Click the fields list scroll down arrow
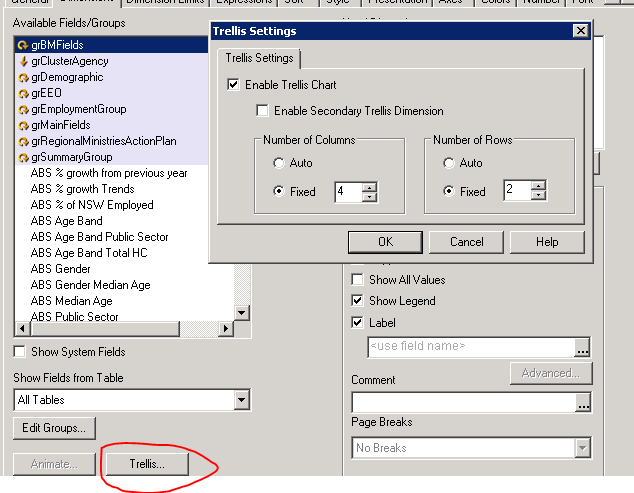This screenshot has width=634, height=493. (241, 313)
